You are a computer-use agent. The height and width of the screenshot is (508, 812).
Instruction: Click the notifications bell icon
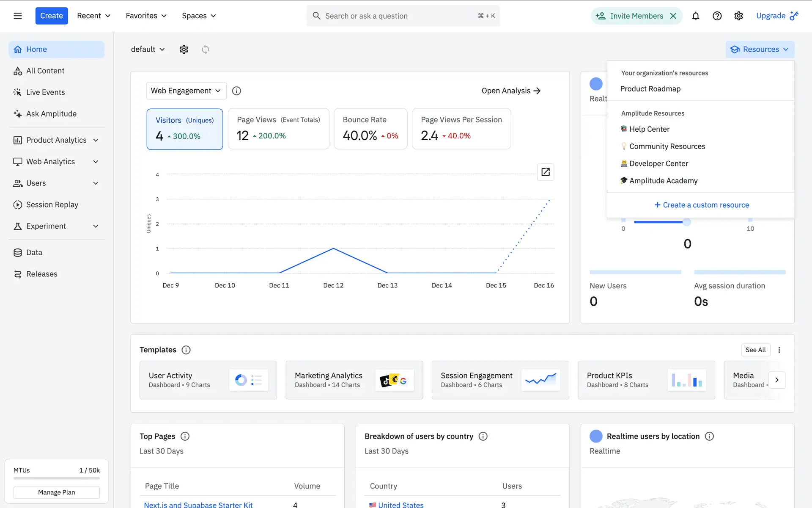click(695, 16)
